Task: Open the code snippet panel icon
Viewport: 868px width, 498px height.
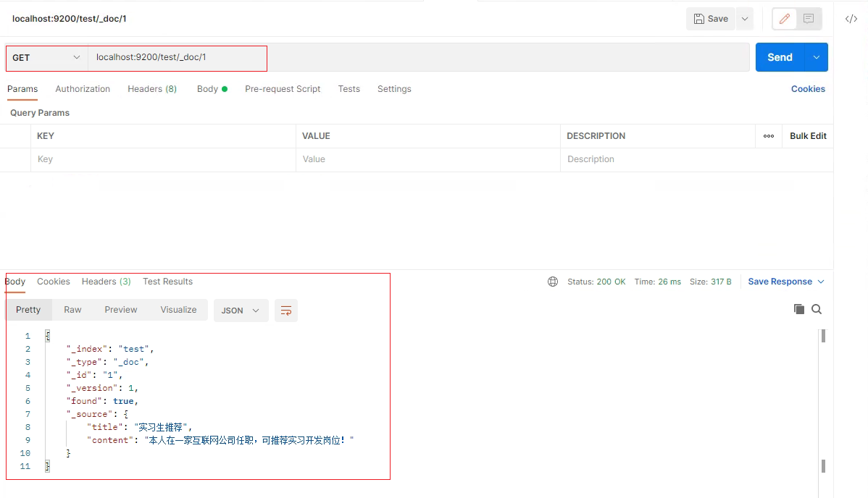Action: point(851,19)
